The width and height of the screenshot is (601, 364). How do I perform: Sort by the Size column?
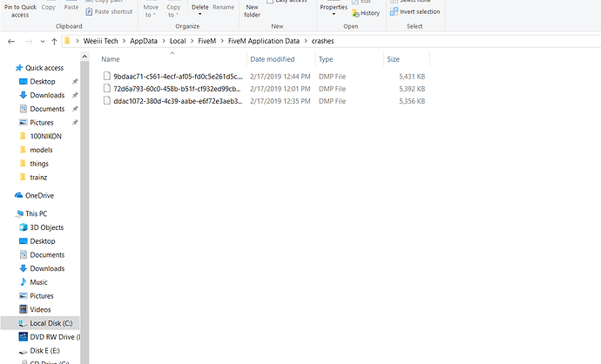[x=393, y=59]
